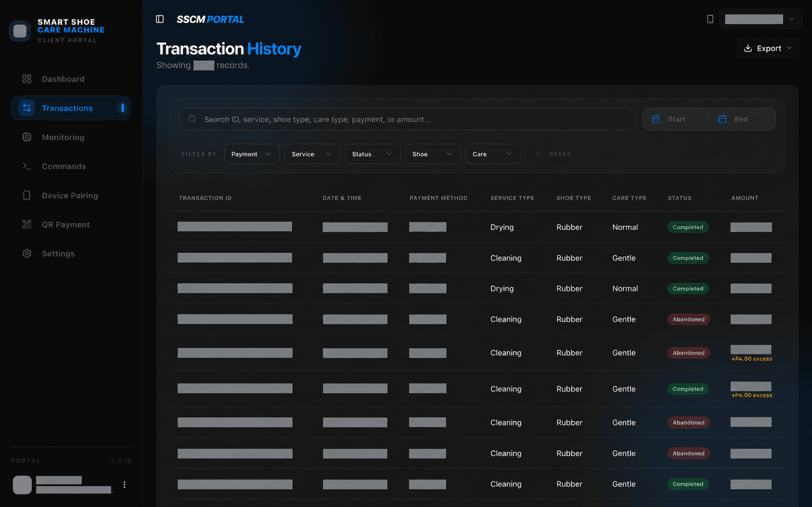Click the user avatar in sidebar footer

[22, 484]
